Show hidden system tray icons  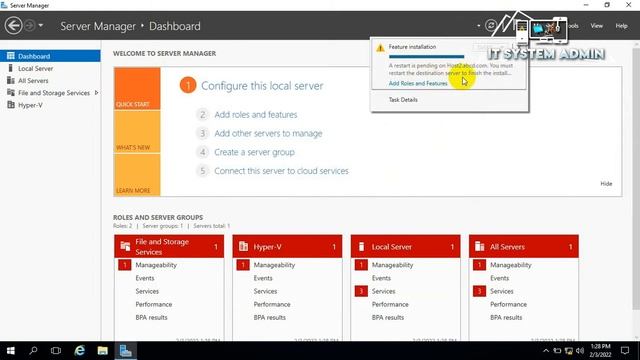coord(546,351)
